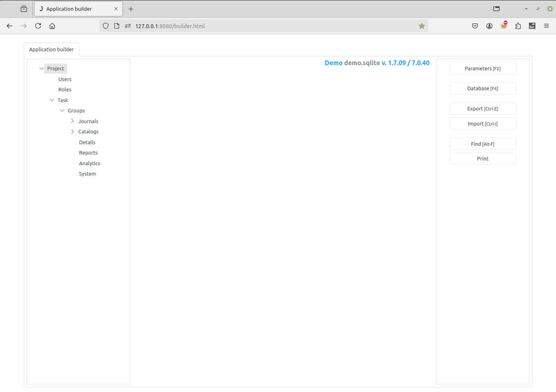556x392 pixels.
Task: Go back to the previous page
Action: 10,26
